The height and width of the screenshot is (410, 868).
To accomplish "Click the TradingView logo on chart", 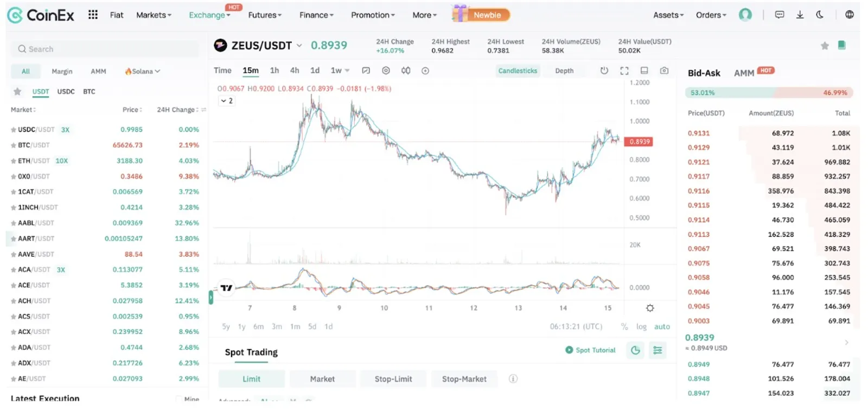I will click(x=226, y=288).
